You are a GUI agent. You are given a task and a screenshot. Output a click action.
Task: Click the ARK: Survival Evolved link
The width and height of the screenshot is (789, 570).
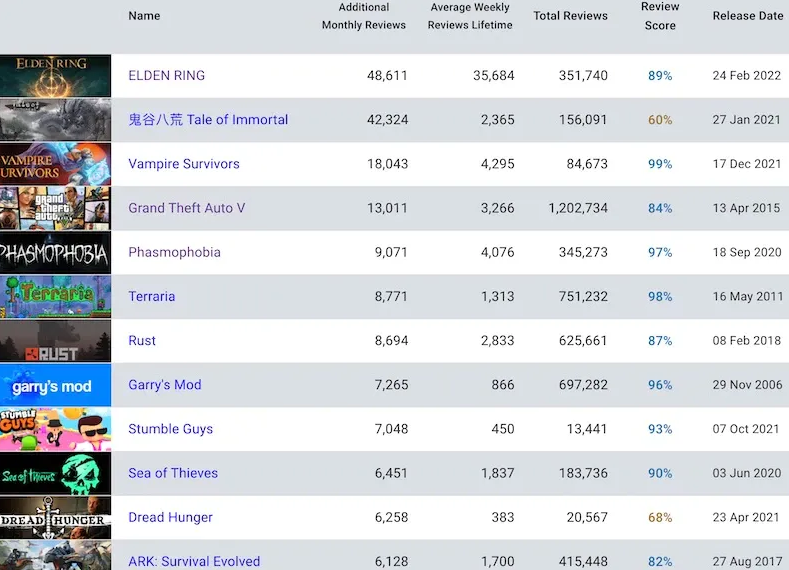(194, 561)
